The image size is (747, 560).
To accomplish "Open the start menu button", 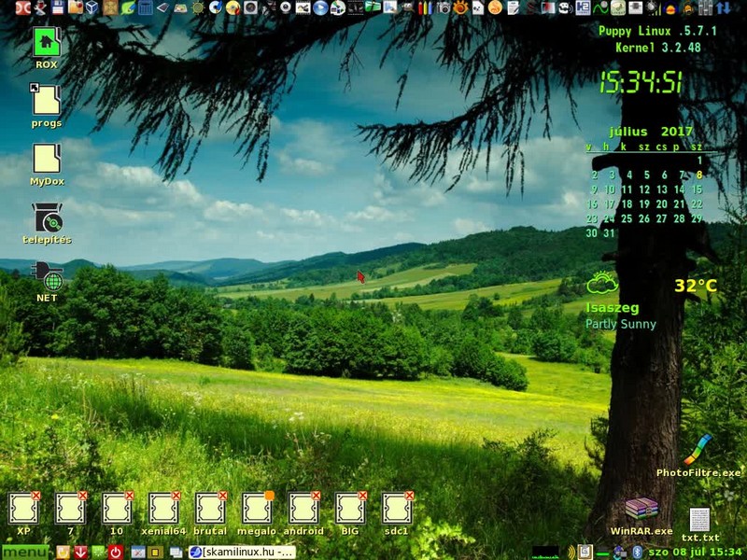I will point(24,553).
